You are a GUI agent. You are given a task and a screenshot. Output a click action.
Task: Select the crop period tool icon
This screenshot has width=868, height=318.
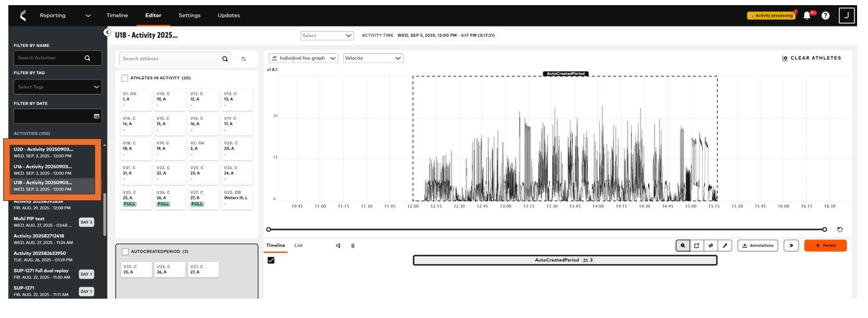[696, 245]
